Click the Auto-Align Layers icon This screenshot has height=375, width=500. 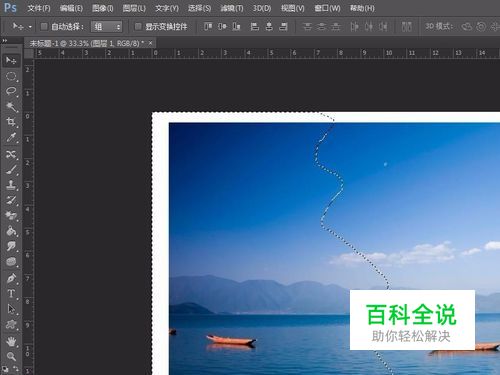tap(406, 26)
